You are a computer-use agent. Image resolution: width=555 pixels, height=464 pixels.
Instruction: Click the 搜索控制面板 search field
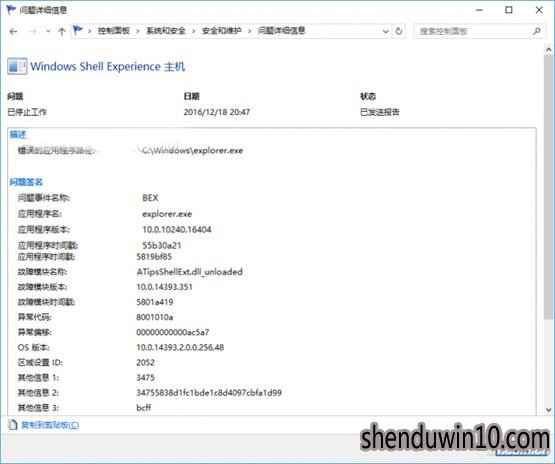click(474, 31)
